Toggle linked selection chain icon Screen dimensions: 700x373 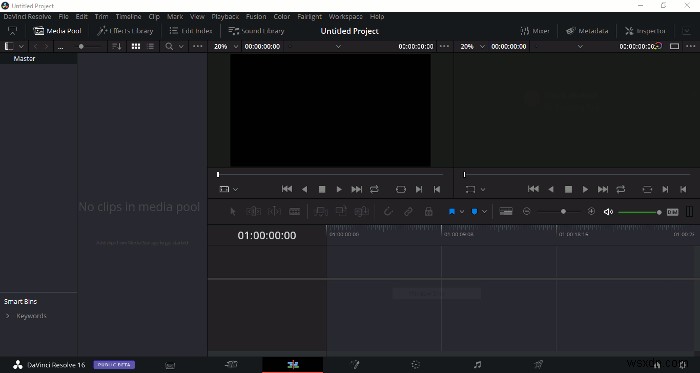408,211
